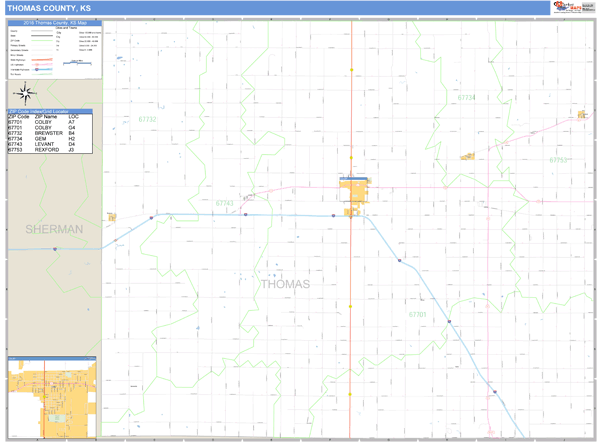The image size is (600, 442).
Task: Select the COLBY row with LOC G4
Action: point(50,127)
